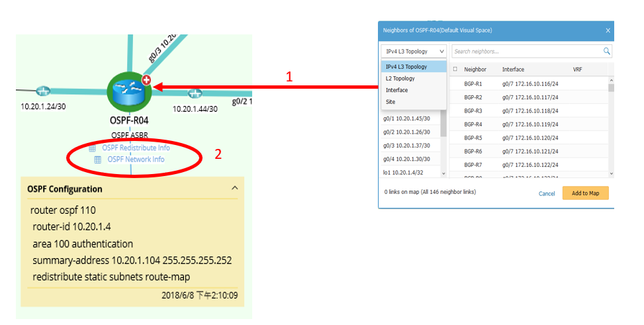The image size is (644, 325).
Task: Click the 2018/6/8 timestamp in config panel
Action: (x=200, y=295)
